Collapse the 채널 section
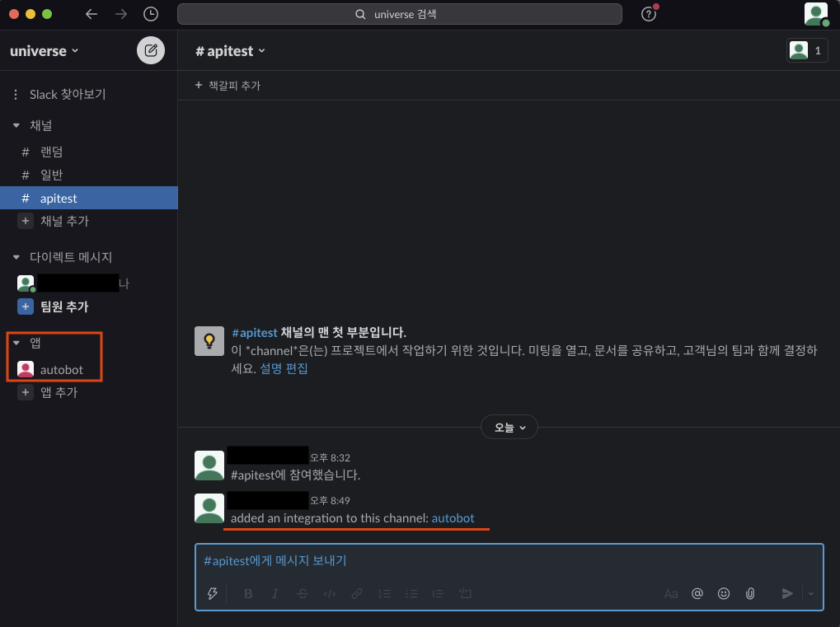 (16, 125)
